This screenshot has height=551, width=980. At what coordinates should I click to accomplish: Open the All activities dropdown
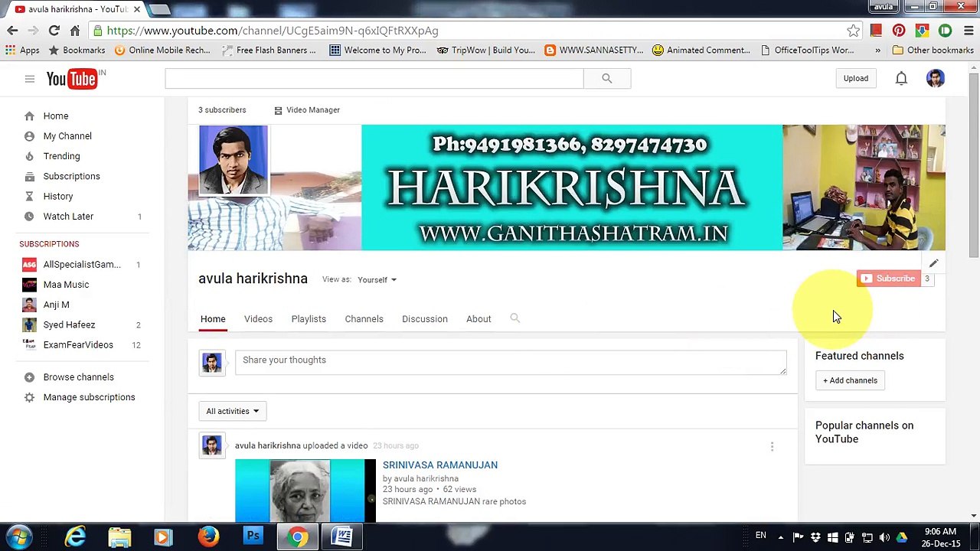[x=233, y=411]
